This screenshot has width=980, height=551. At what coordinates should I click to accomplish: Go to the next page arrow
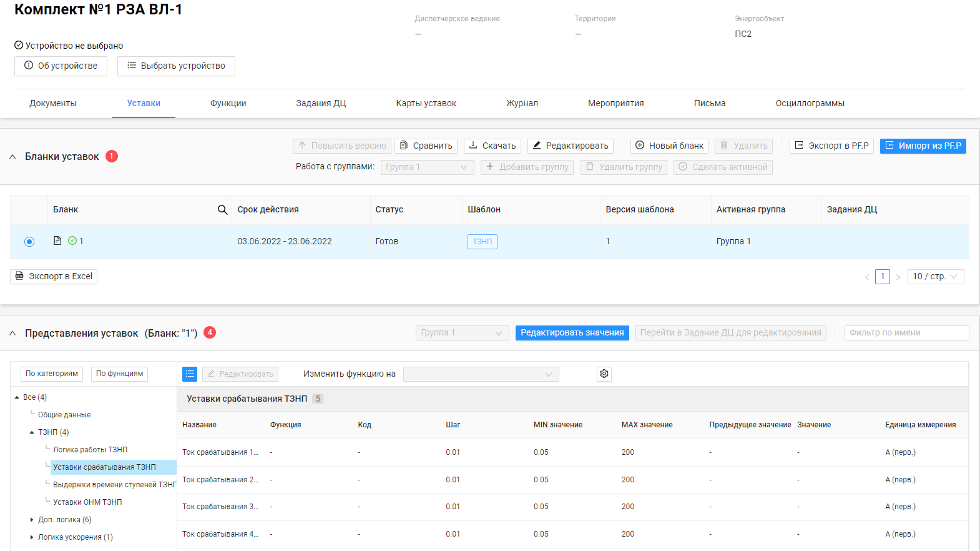898,277
